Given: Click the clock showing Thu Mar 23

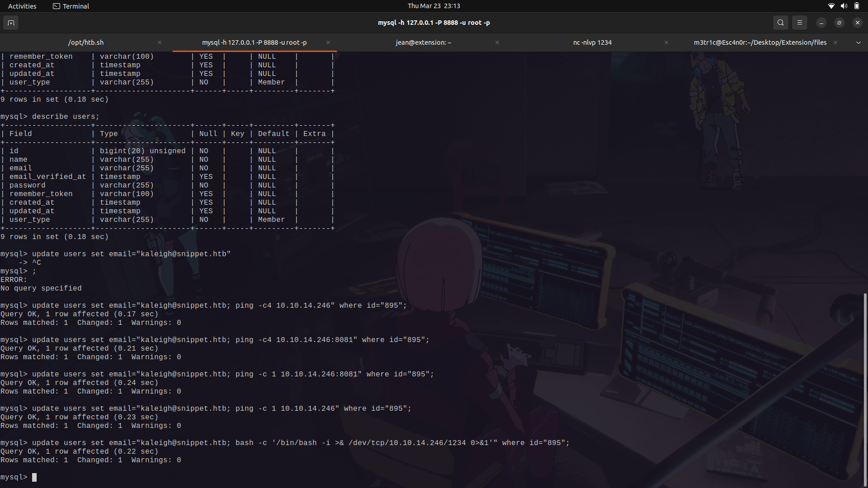Looking at the screenshot, I should click(434, 6).
